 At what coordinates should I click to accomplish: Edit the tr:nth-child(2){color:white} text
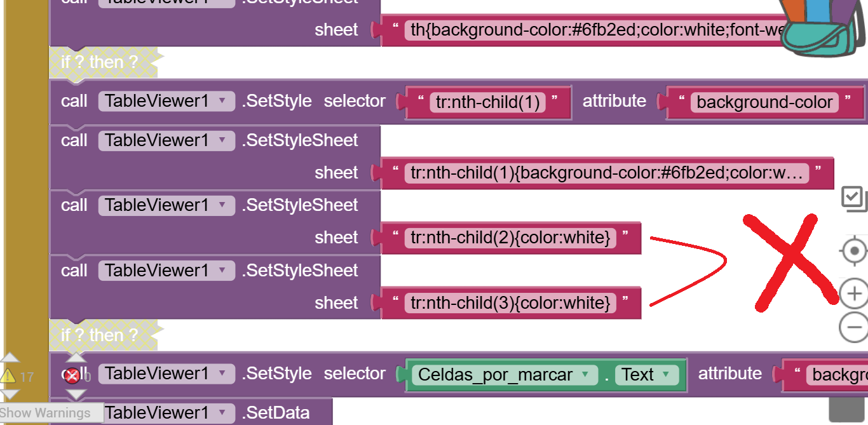510,238
